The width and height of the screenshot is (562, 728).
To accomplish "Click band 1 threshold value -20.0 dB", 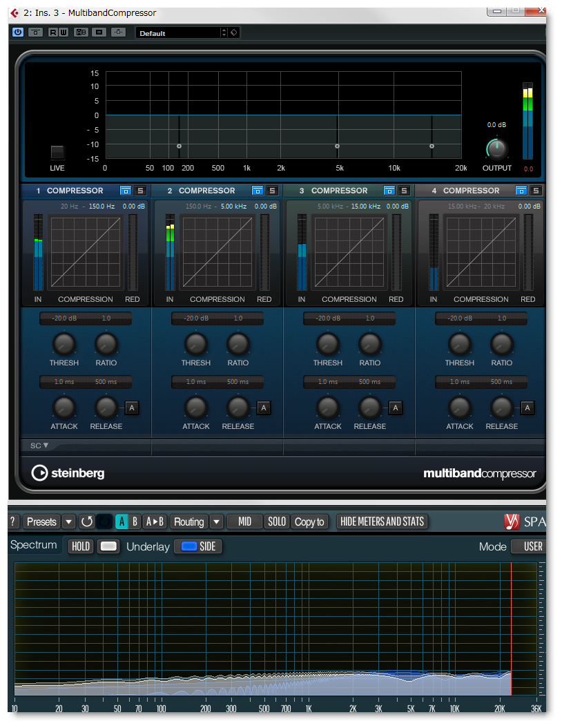I will click(x=64, y=318).
